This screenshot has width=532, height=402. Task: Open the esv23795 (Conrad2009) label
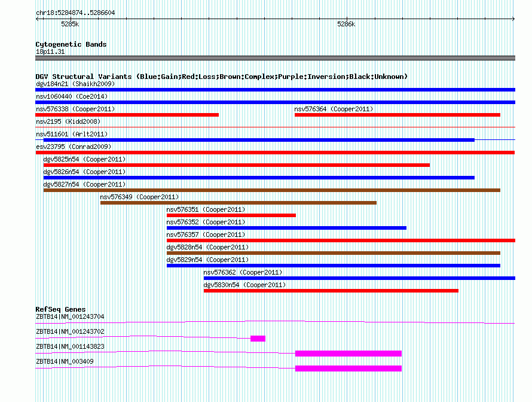click(74, 147)
